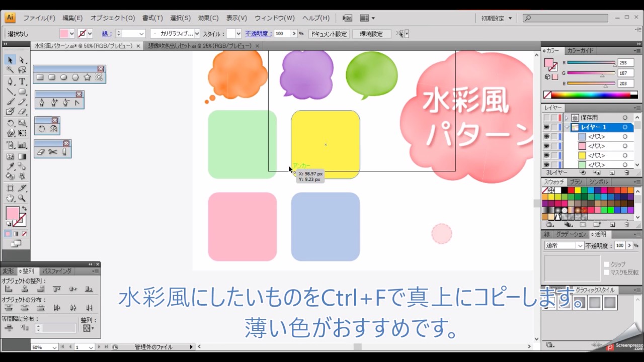The width and height of the screenshot is (644, 362).
Task: Open the スタイル dropdown
Action: click(x=239, y=34)
